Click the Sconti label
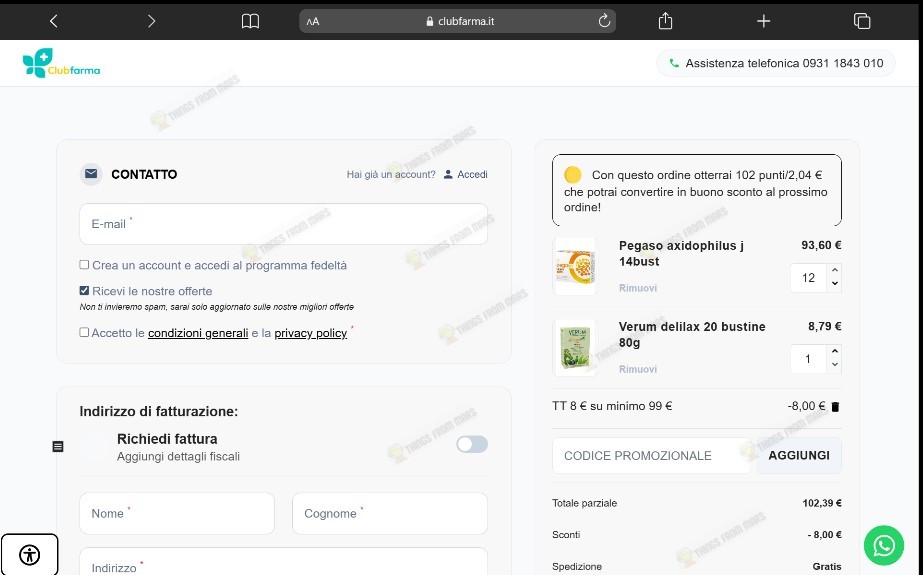923x575 pixels. tap(566, 535)
